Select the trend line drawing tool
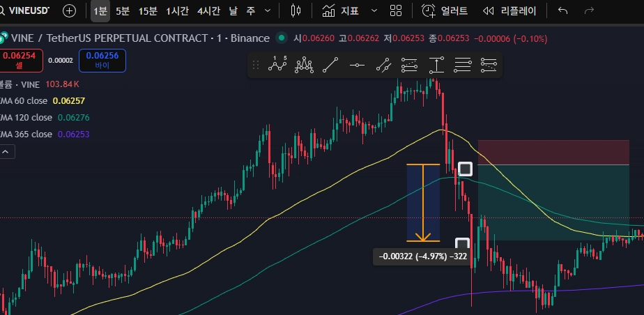 330,66
